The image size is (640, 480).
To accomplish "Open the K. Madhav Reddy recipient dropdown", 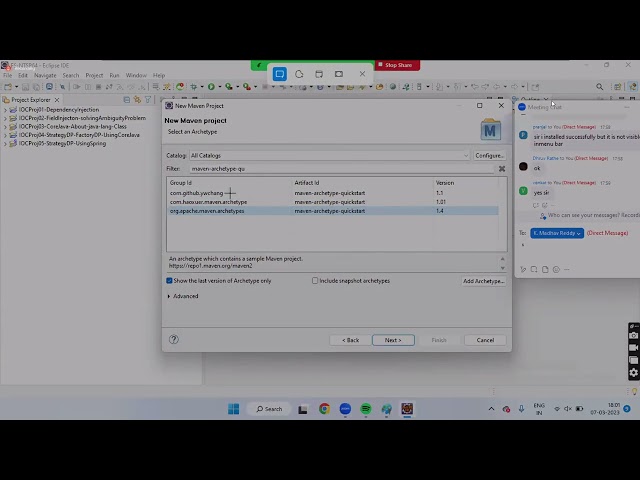I will 556,233.
